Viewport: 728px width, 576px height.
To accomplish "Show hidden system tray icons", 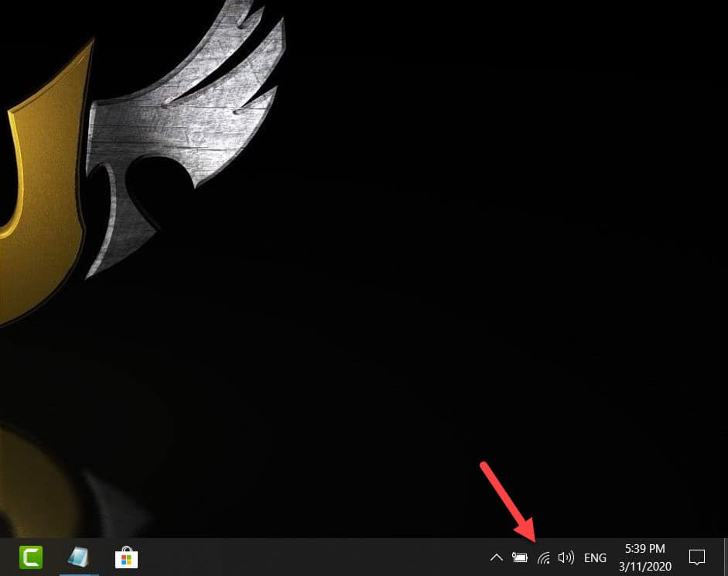I will coord(497,557).
